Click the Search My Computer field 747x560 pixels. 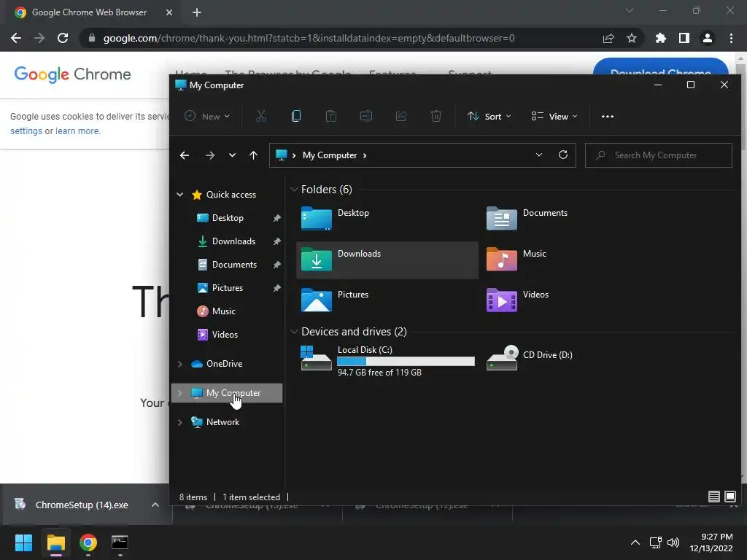click(x=659, y=155)
